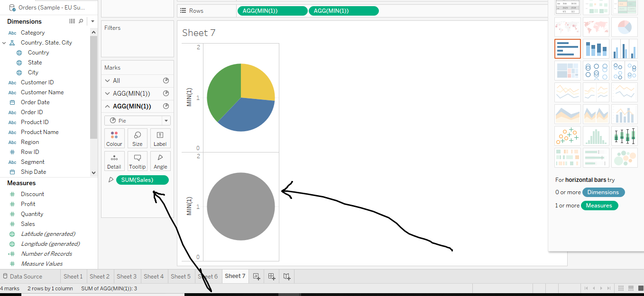
Task: Click the Angle button in Marks card
Action: [160, 161]
